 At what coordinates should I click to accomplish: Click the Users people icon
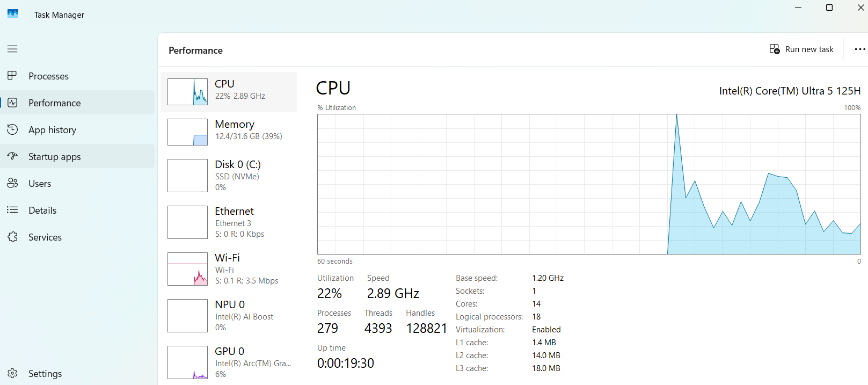[x=12, y=183]
